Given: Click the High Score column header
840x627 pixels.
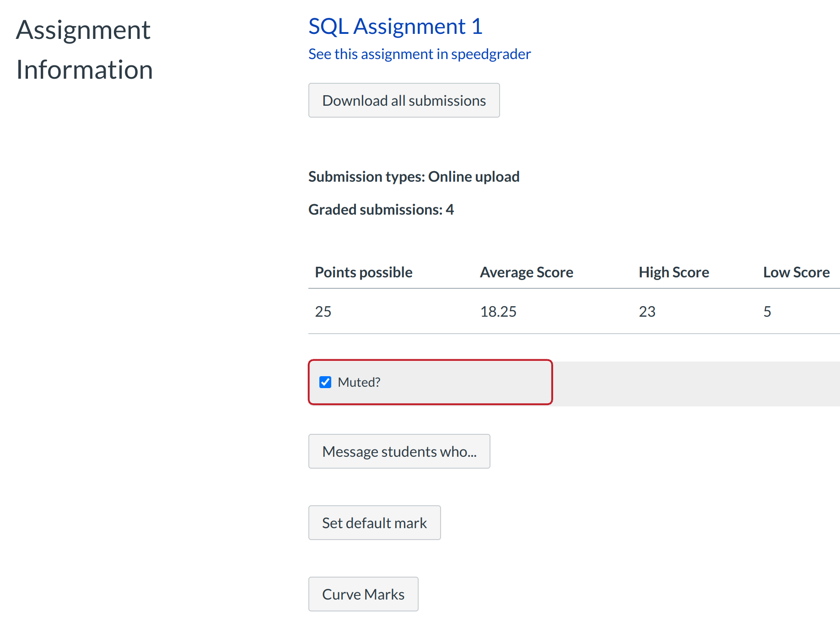Looking at the screenshot, I should tap(673, 272).
